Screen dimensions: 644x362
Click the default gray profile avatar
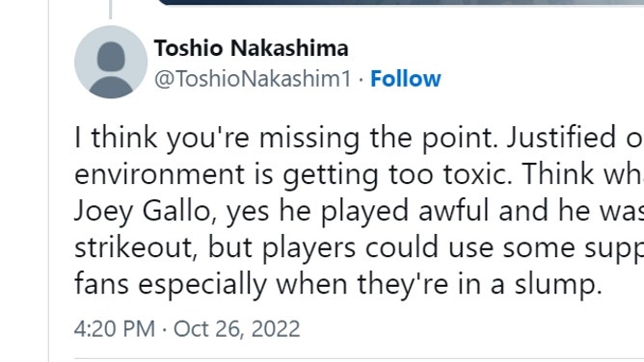[x=111, y=63]
